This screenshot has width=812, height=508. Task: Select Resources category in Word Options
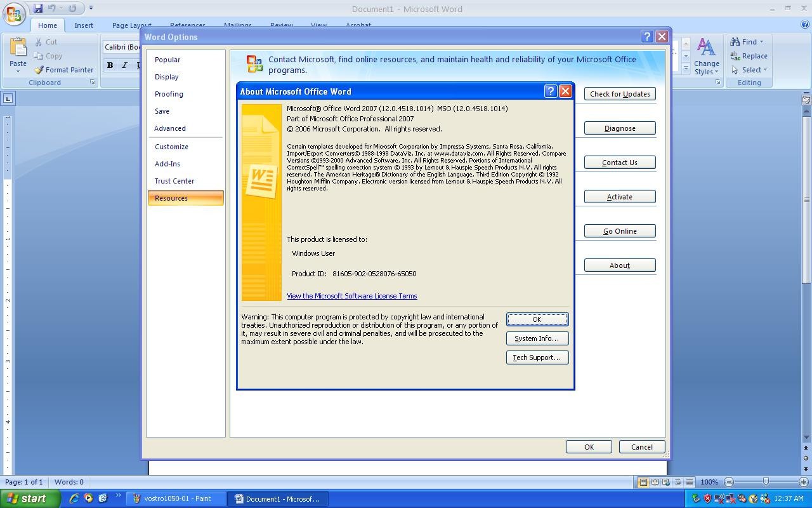pos(186,198)
